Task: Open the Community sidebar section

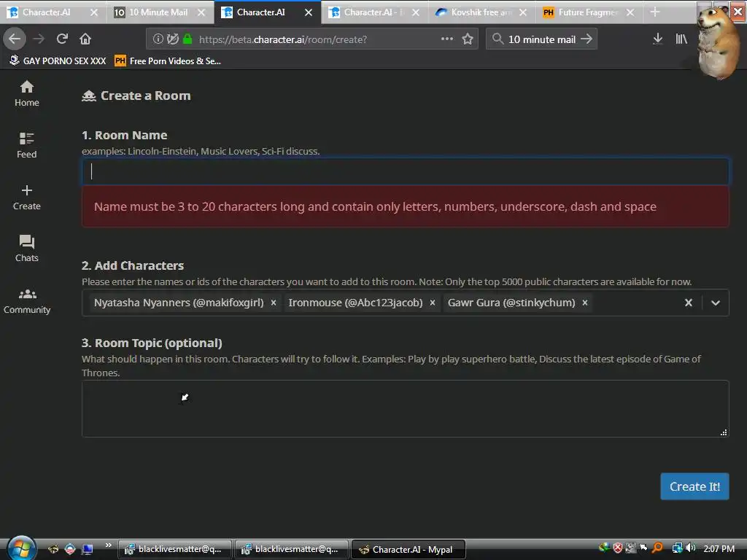Action: coord(27,301)
